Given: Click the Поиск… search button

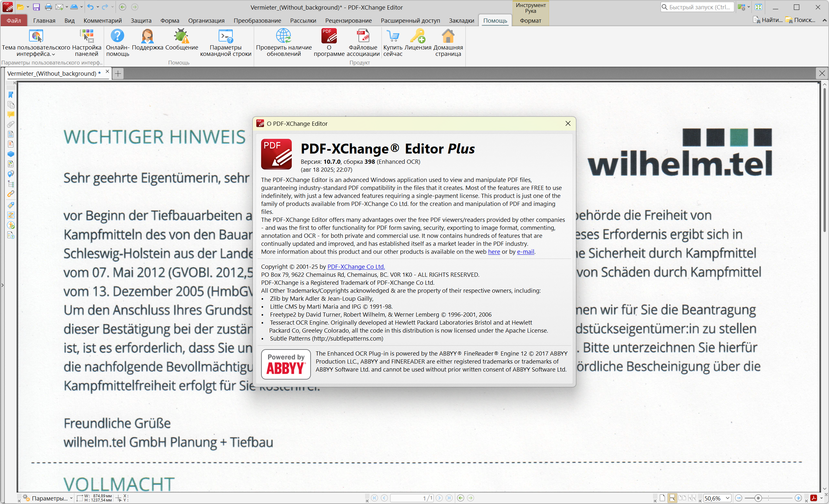Looking at the screenshot, I should pos(800,20).
